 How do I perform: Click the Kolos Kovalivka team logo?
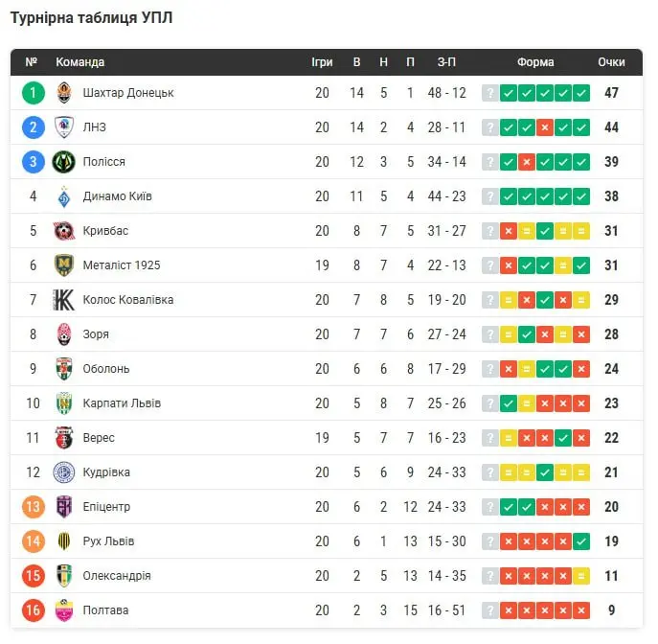pyautogui.click(x=64, y=300)
